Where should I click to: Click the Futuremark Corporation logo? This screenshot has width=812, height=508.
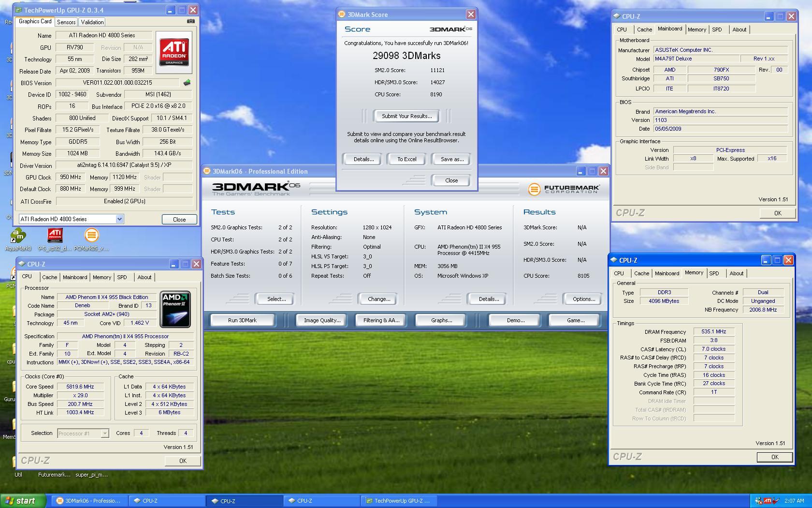click(564, 189)
